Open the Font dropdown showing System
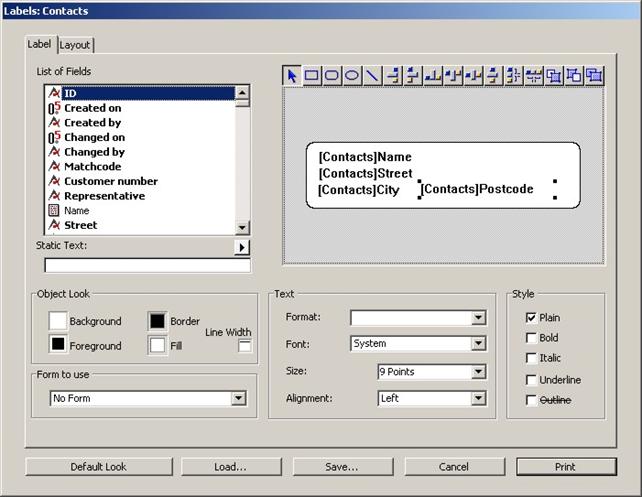The image size is (642, 497). (478, 344)
